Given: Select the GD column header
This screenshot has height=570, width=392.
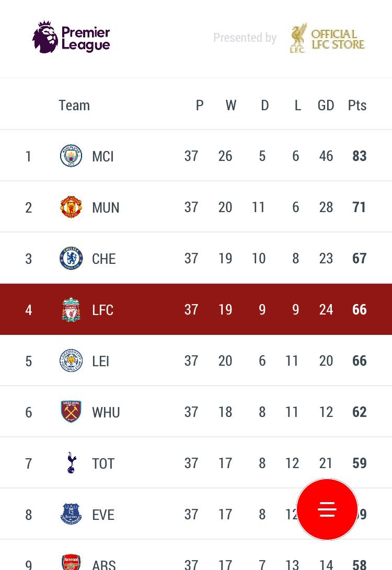Looking at the screenshot, I should tap(326, 106).
